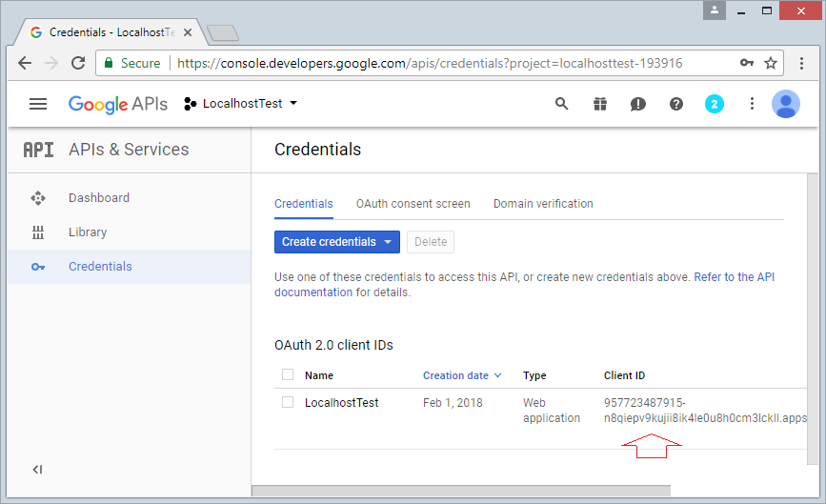
Task: Open the console three-dot settings menu
Action: [x=752, y=104]
